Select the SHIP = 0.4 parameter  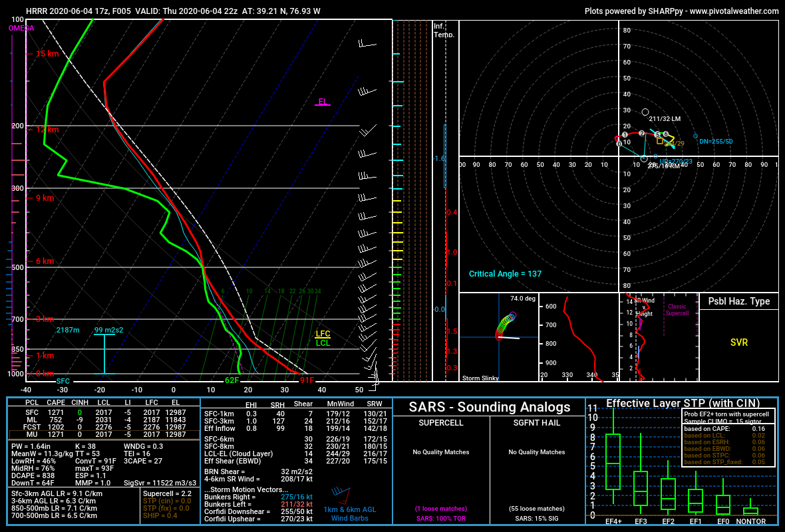pos(160,515)
